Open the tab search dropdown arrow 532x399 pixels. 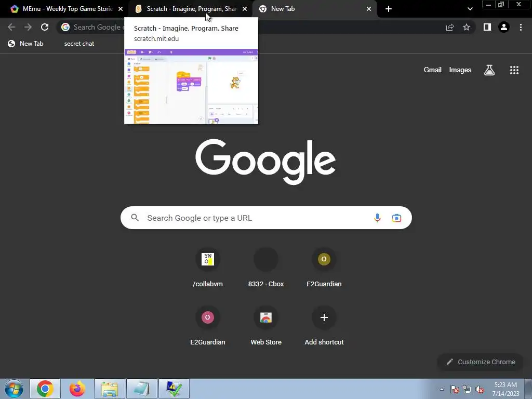pyautogui.click(x=470, y=9)
